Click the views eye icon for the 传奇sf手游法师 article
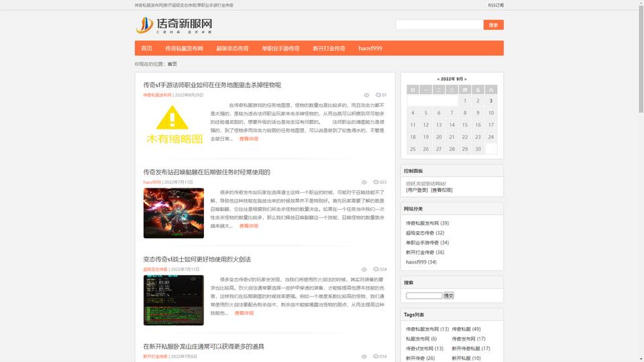 tap(366, 95)
